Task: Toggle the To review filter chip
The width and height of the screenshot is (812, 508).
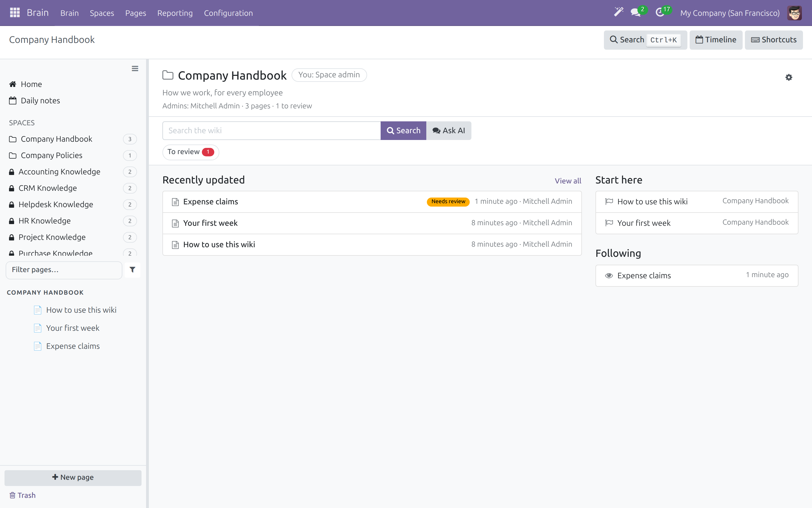Action: pos(191,152)
